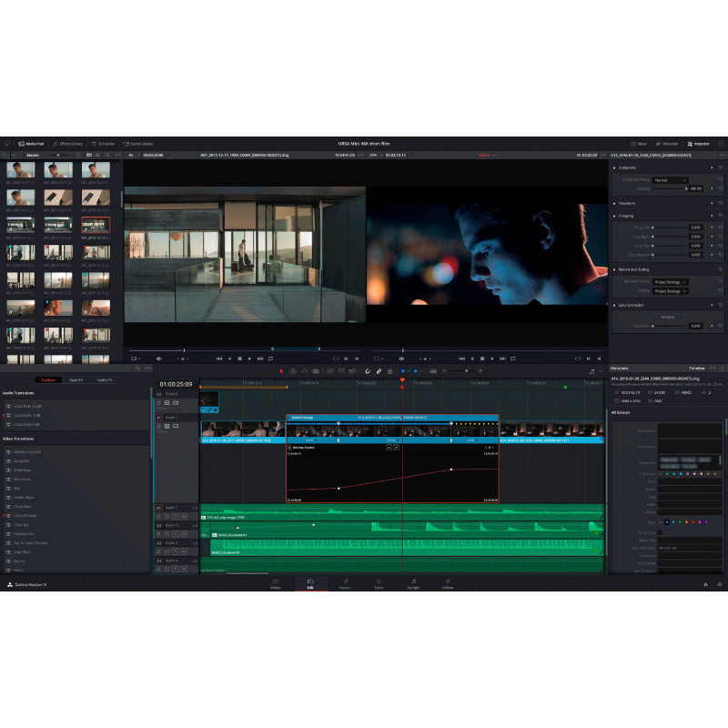Toggle the Composite section enable dot
The image size is (728, 728).
coord(614,167)
